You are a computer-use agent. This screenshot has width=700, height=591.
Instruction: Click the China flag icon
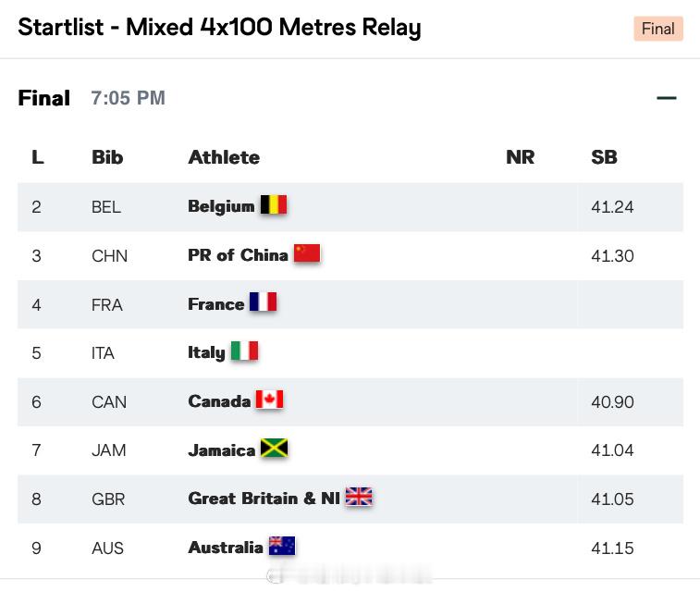coord(307,253)
